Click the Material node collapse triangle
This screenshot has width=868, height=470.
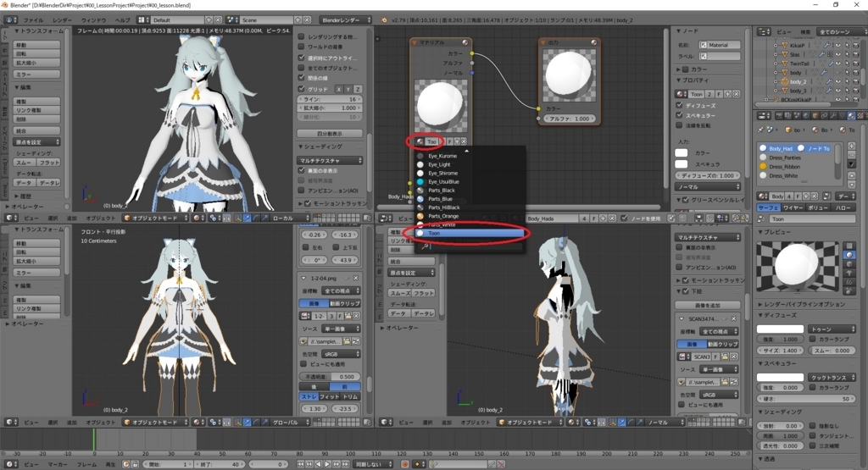414,42
